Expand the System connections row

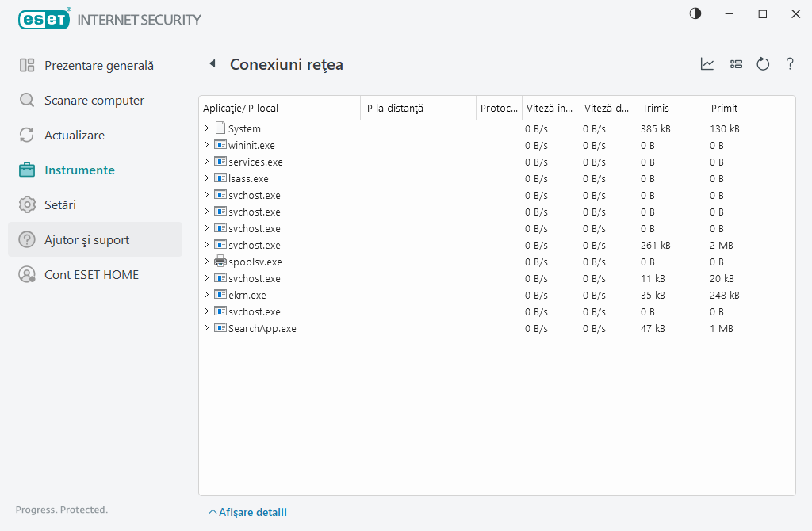(x=206, y=128)
